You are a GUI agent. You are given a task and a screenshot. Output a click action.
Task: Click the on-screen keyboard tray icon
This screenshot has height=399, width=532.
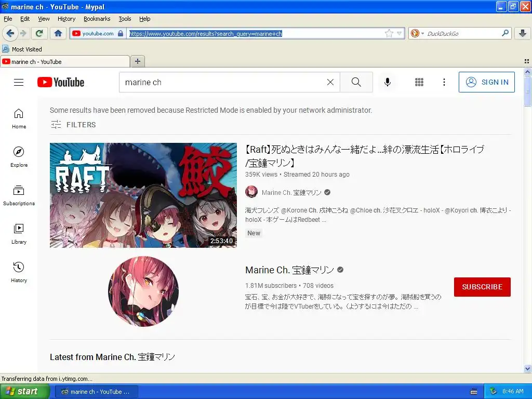tap(474, 392)
